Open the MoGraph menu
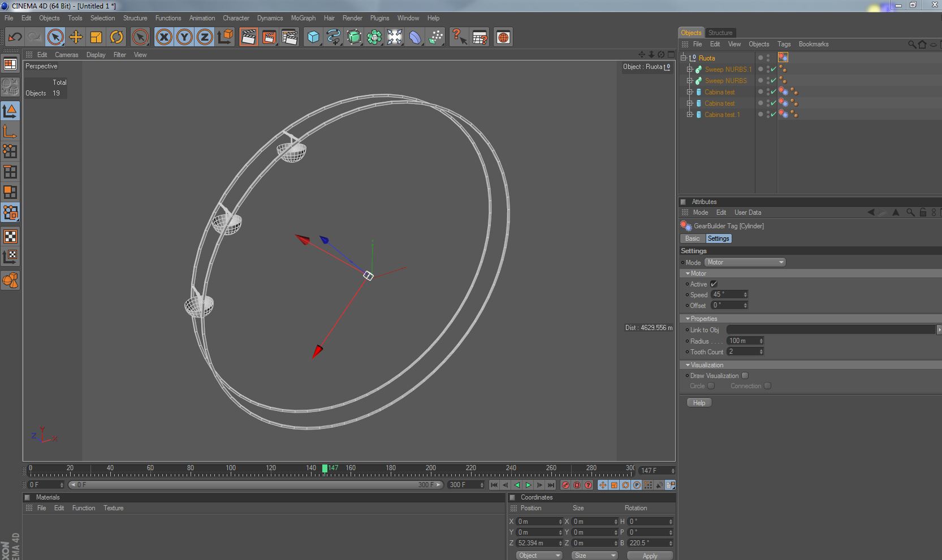Viewport: 942px width, 560px height. click(x=303, y=18)
